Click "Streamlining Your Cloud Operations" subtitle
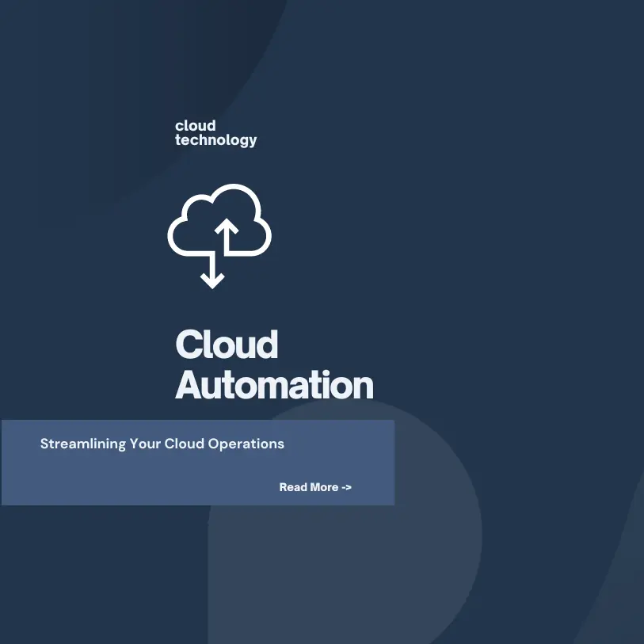644x644 pixels. (x=162, y=444)
